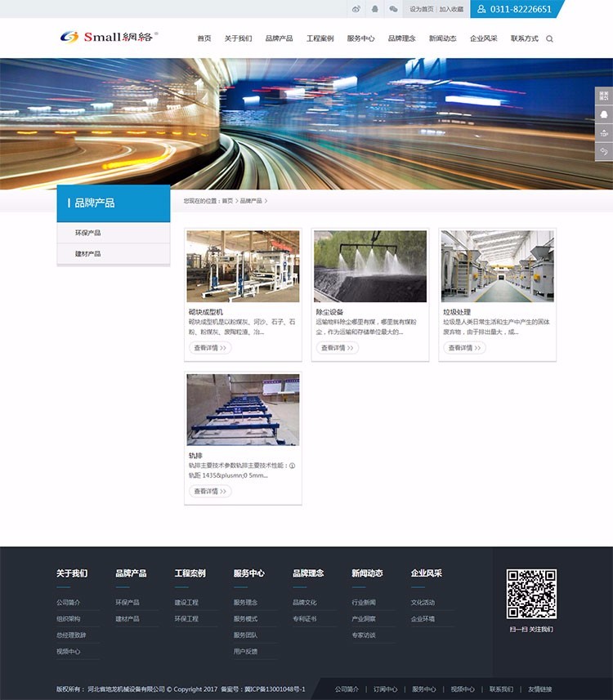This screenshot has height=700, width=613.
Task: Open 联系方式 in top navigation
Action: 525,38
